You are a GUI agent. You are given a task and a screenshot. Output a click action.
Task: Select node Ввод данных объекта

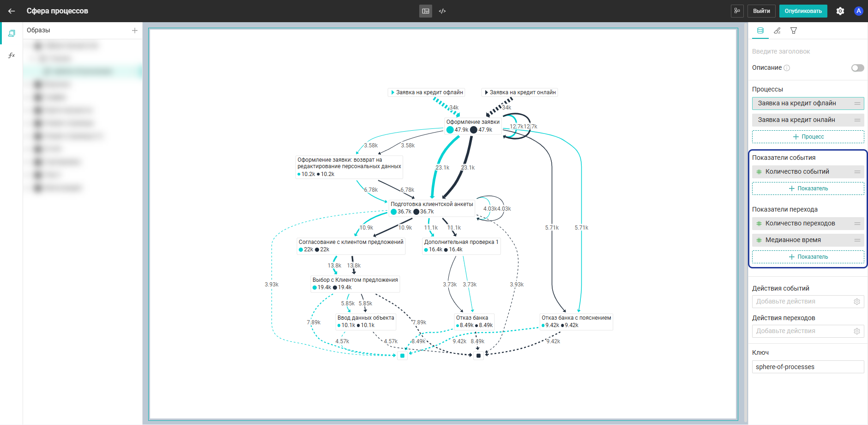click(366, 322)
